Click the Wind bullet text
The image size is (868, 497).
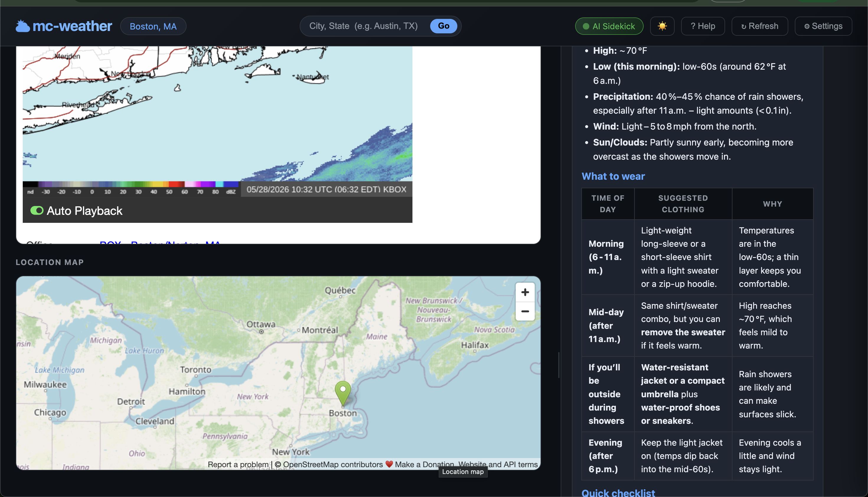pos(674,127)
